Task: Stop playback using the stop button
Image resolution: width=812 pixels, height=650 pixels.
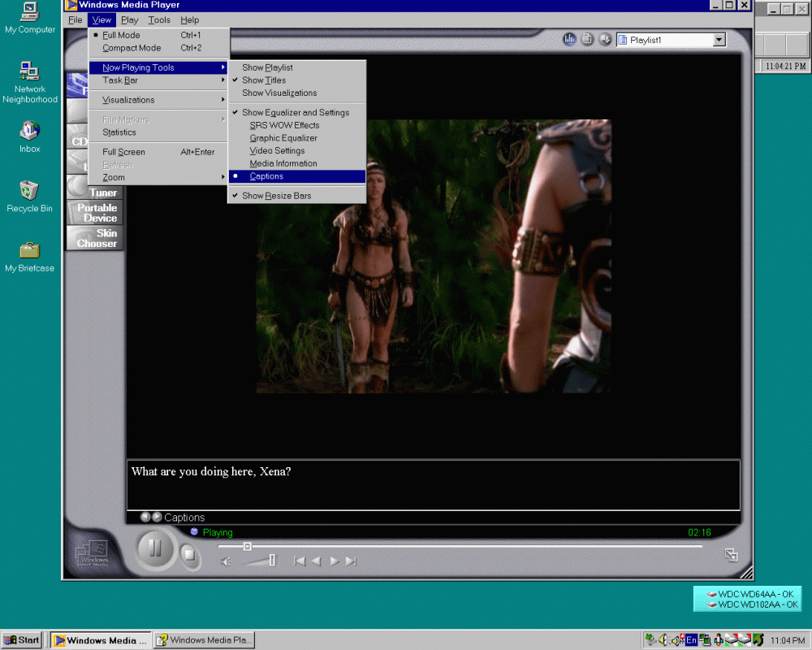Action: click(x=189, y=553)
